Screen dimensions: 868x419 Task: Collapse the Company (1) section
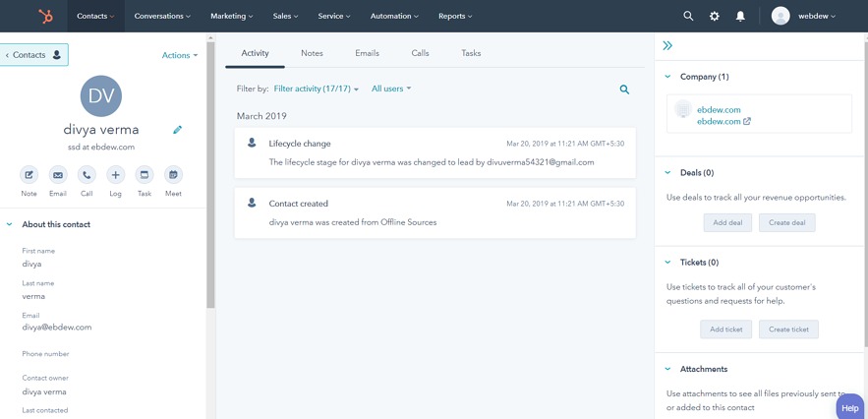(668, 77)
